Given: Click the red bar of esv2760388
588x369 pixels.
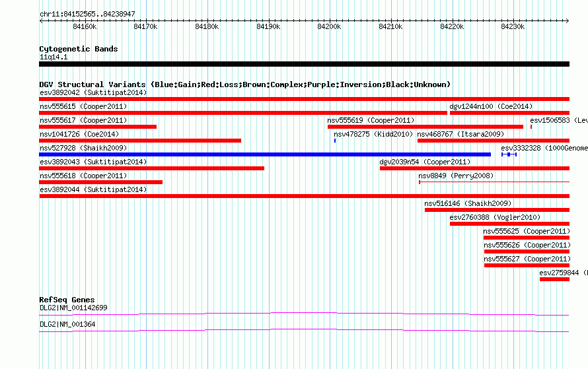Looking at the screenshot, I should (x=509, y=224).
